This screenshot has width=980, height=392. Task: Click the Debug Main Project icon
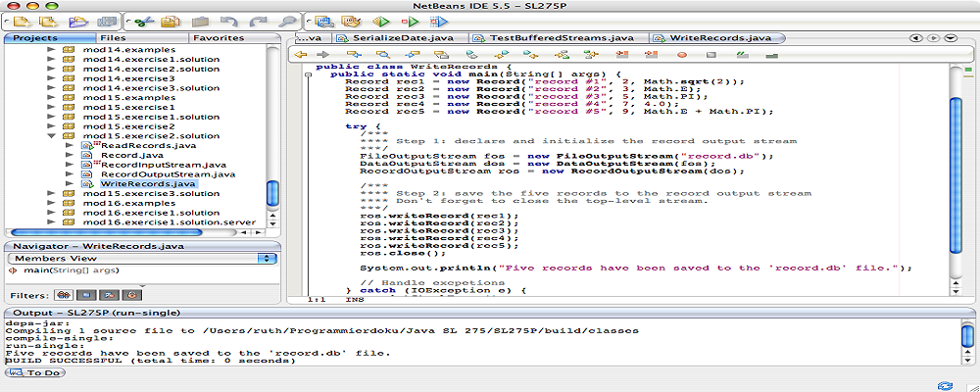point(410,22)
